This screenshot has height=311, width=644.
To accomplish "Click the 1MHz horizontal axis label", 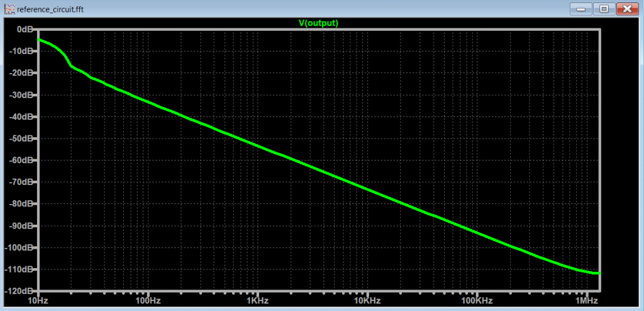I will (586, 300).
